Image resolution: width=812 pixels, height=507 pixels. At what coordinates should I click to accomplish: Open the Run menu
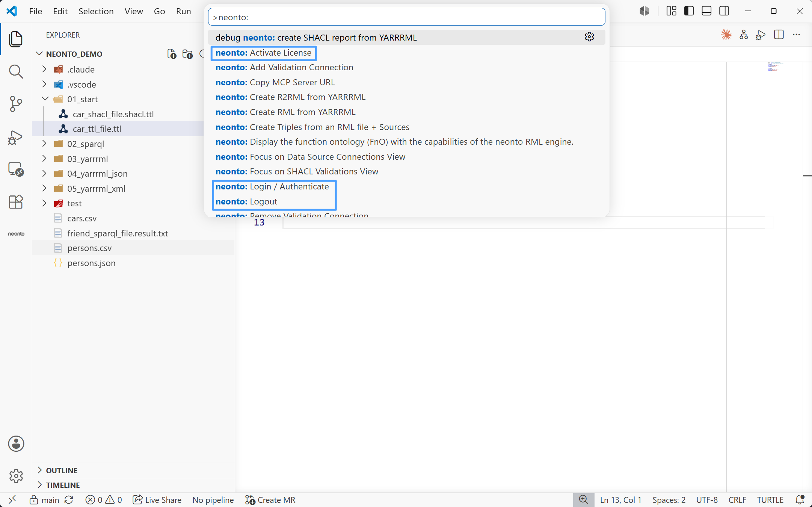pos(183,11)
